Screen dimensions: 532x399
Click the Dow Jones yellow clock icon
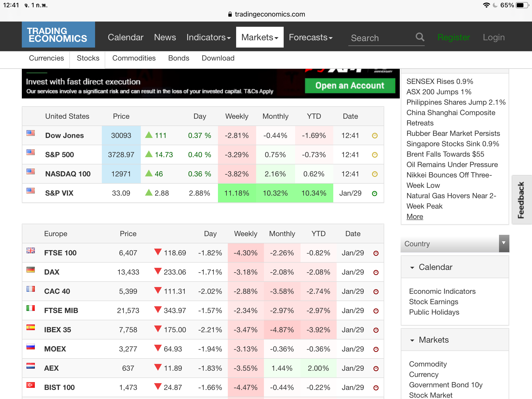click(x=375, y=136)
